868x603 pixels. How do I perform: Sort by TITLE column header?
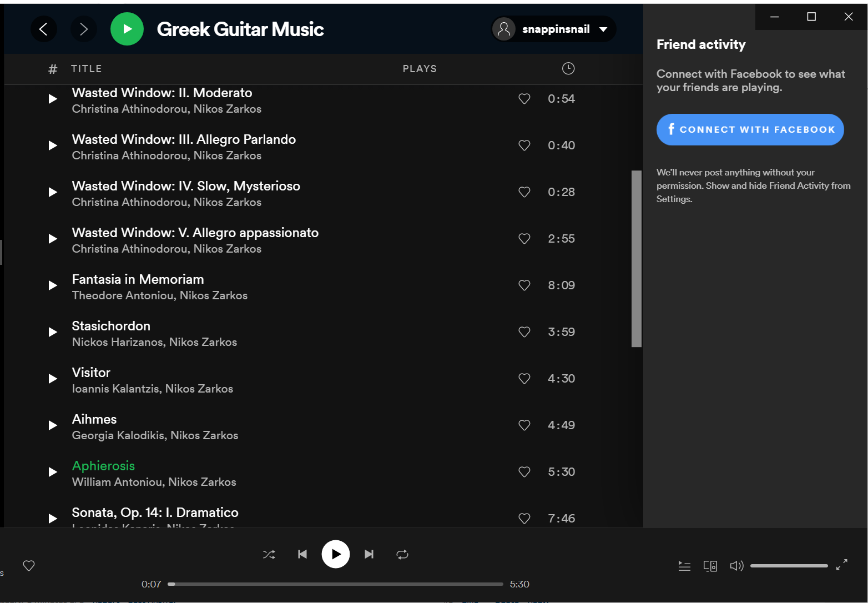pos(87,69)
